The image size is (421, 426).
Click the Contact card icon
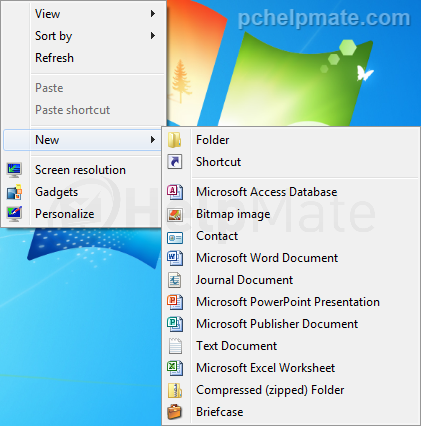click(x=175, y=238)
